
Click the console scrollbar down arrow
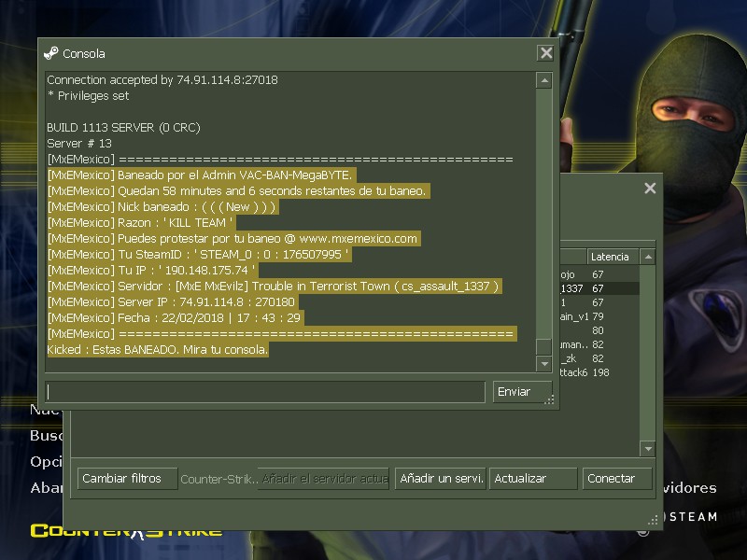[x=544, y=364]
